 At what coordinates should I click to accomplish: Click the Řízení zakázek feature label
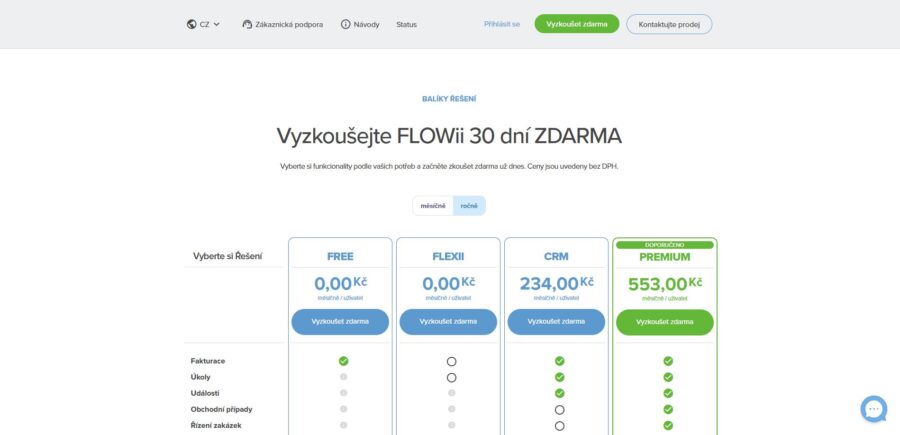pos(216,425)
